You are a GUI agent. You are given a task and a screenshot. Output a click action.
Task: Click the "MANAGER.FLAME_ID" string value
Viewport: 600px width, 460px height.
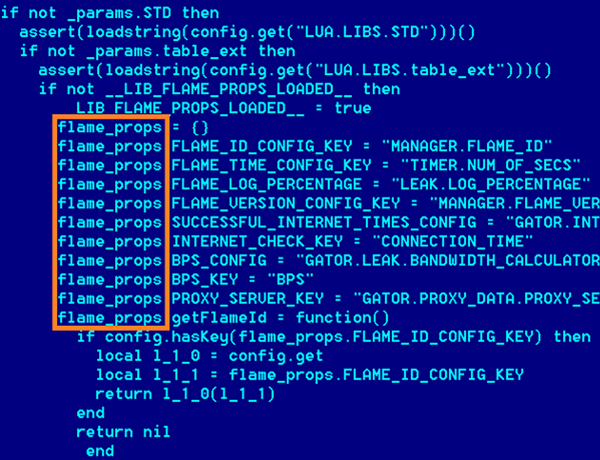tap(467, 146)
